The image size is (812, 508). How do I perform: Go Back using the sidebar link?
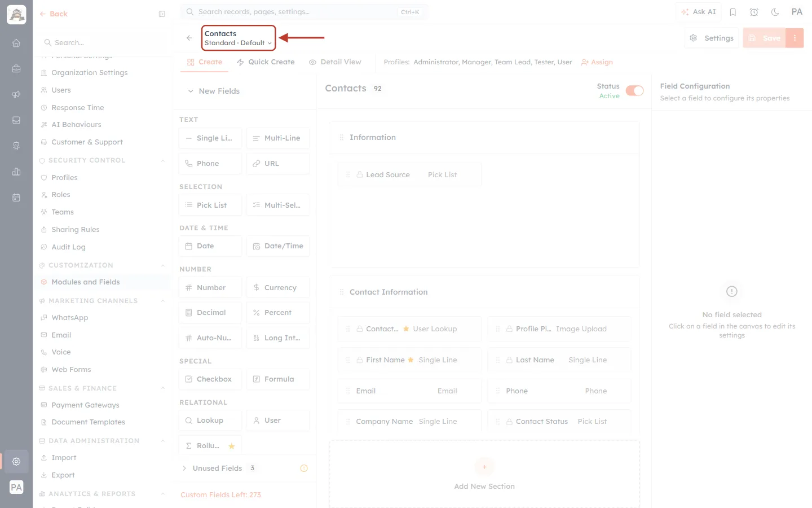[54, 14]
